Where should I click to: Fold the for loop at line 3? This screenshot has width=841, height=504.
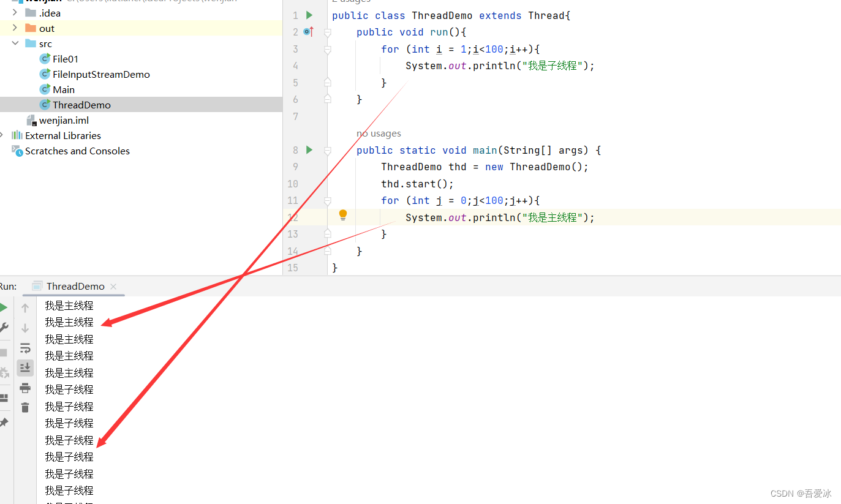pyautogui.click(x=328, y=49)
